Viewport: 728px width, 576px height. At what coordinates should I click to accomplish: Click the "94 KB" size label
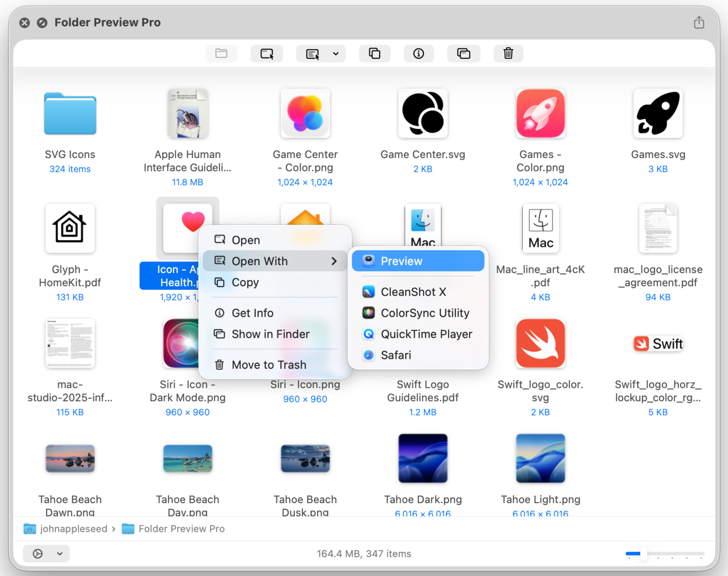pos(658,297)
